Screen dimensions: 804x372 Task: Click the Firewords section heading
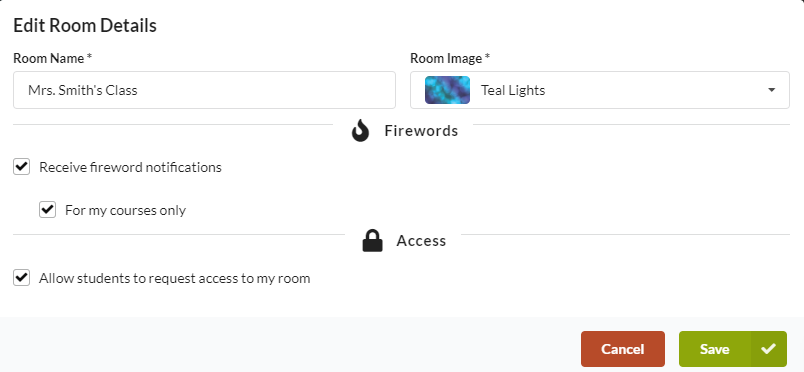[421, 131]
